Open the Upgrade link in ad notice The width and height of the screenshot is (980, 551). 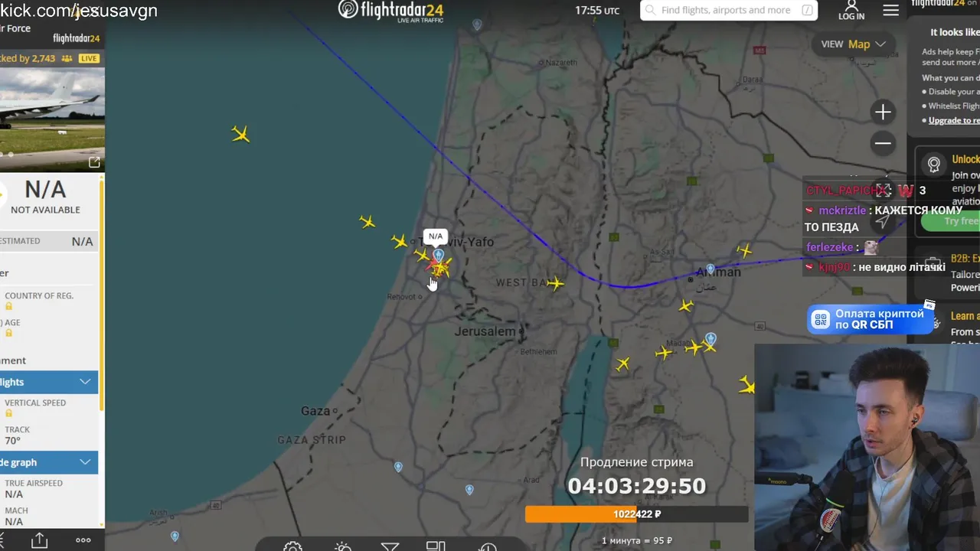pyautogui.click(x=954, y=120)
